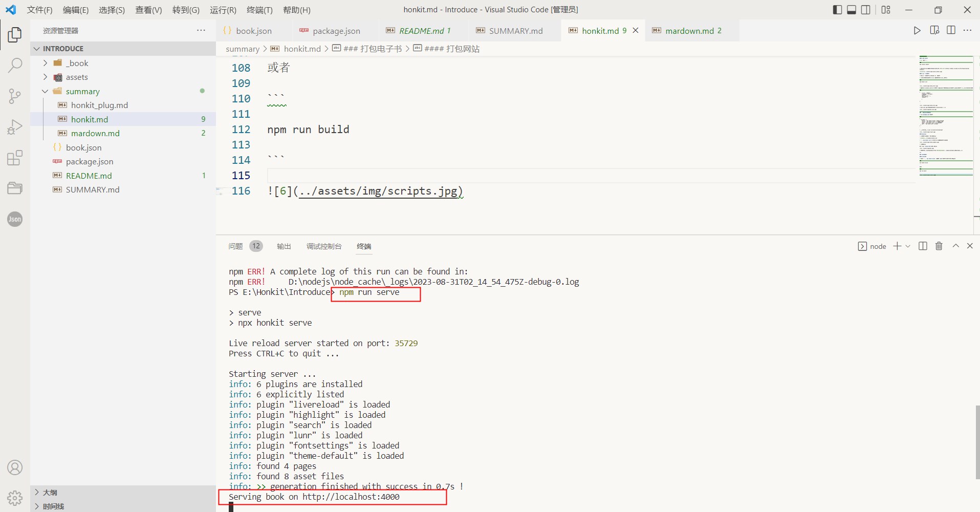Image resolution: width=980 pixels, height=512 pixels.
Task: Click the terminal vertical scrollbar
Action: [977, 442]
